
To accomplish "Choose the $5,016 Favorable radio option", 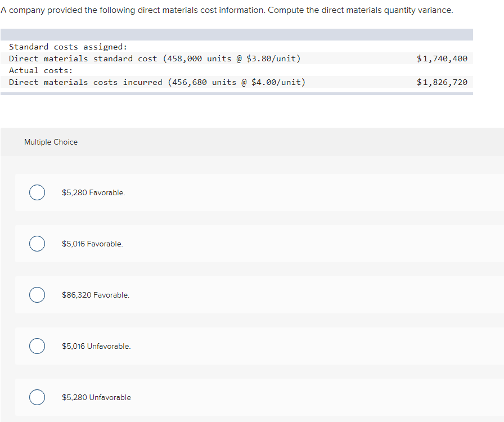I will [x=37, y=244].
